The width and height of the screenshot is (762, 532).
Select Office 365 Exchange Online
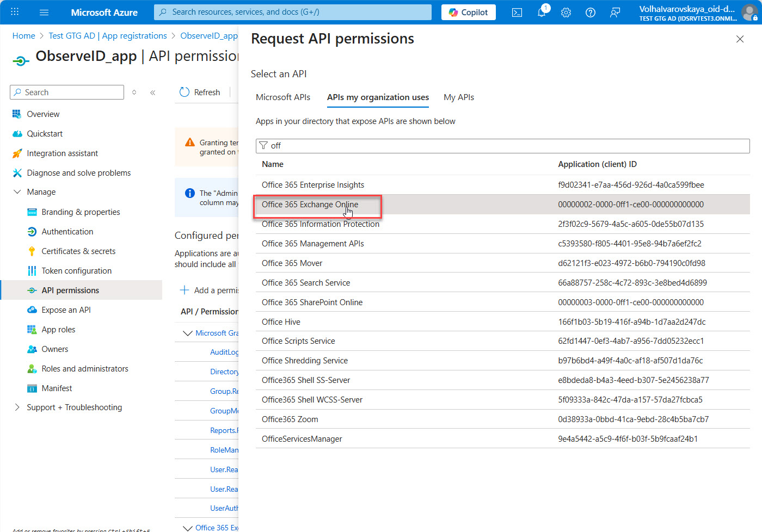pyautogui.click(x=310, y=205)
